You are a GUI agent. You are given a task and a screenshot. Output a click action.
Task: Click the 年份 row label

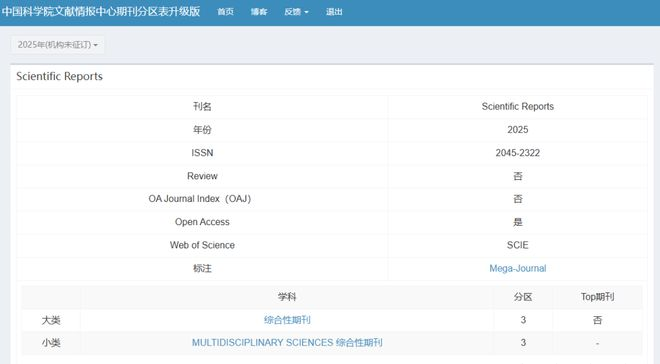[x=202, y=130]
